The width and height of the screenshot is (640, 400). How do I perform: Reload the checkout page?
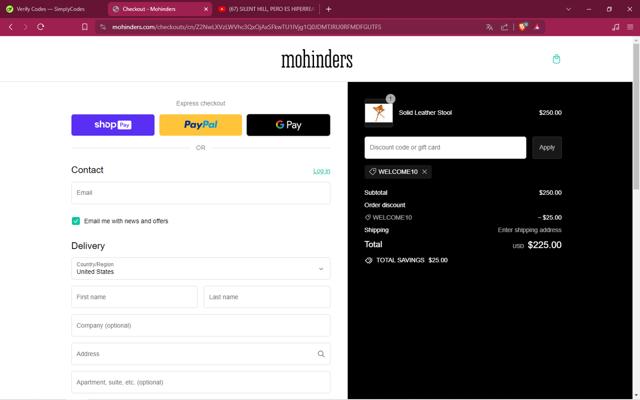click(40, 27)
